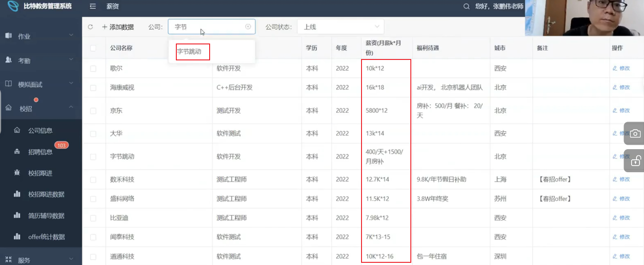Click the edit pencil icon in 京东 row
The image size is (644, 265).
pyautogui.click(x=615, y=111)
